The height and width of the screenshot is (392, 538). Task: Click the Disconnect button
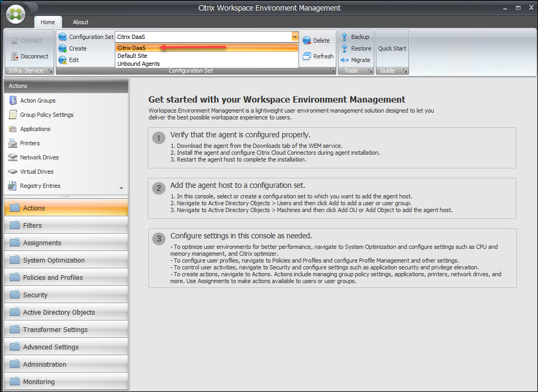tap(29, 56)
